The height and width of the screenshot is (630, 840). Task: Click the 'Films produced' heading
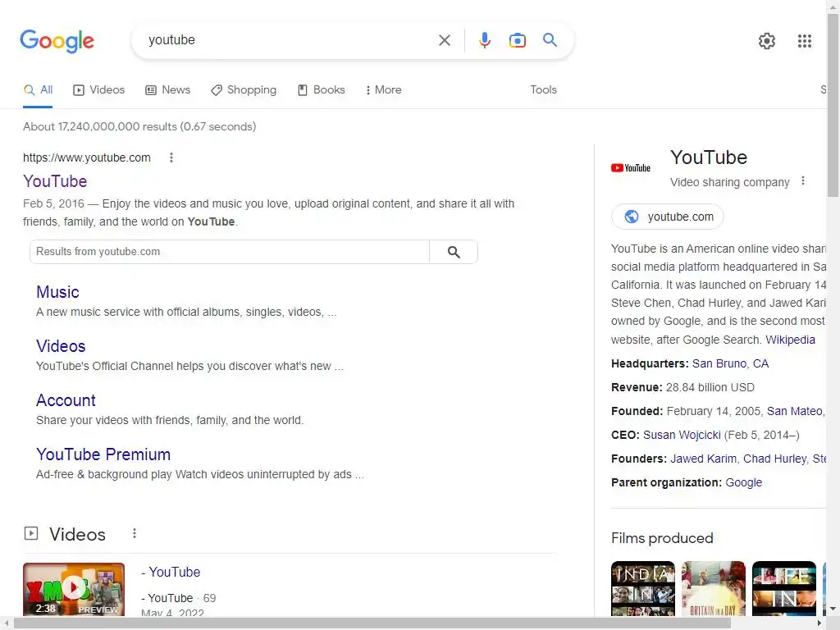[662, 538]
